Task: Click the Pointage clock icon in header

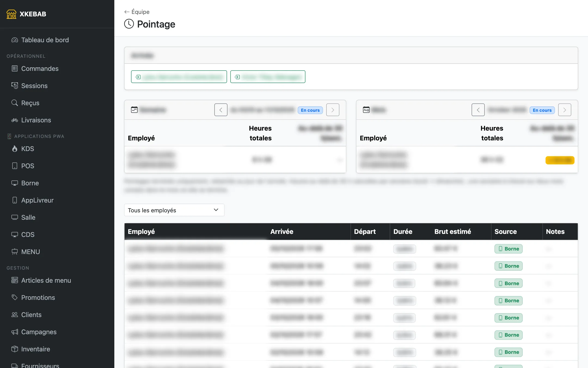Action: click(129, 24)
